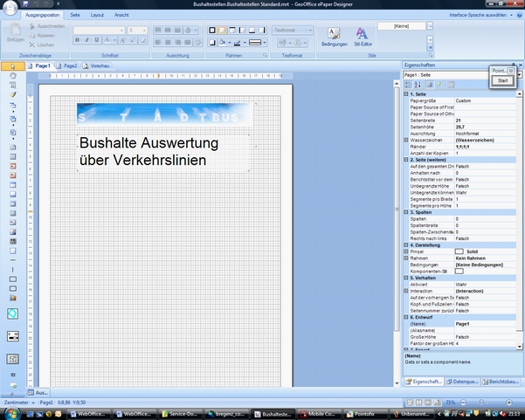Open the Seite ribbon tab
The height and width of the screenshot is (420, 525).
point(75,15)
